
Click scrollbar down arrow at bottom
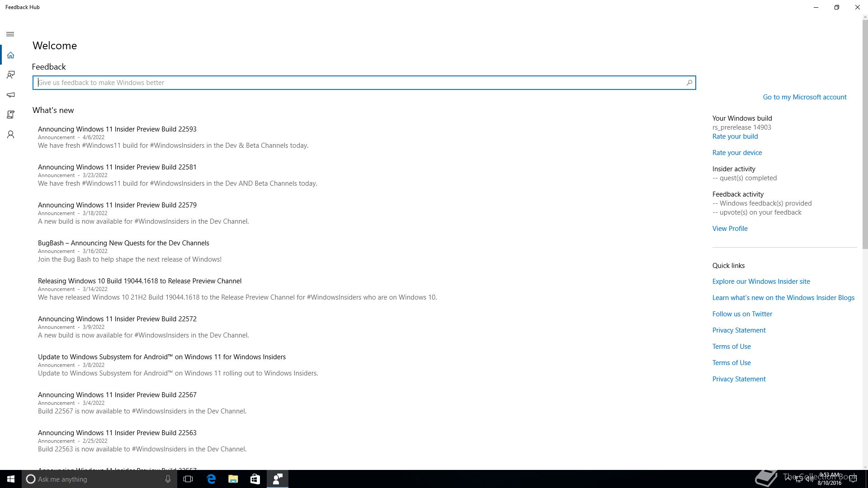(865, 467)
